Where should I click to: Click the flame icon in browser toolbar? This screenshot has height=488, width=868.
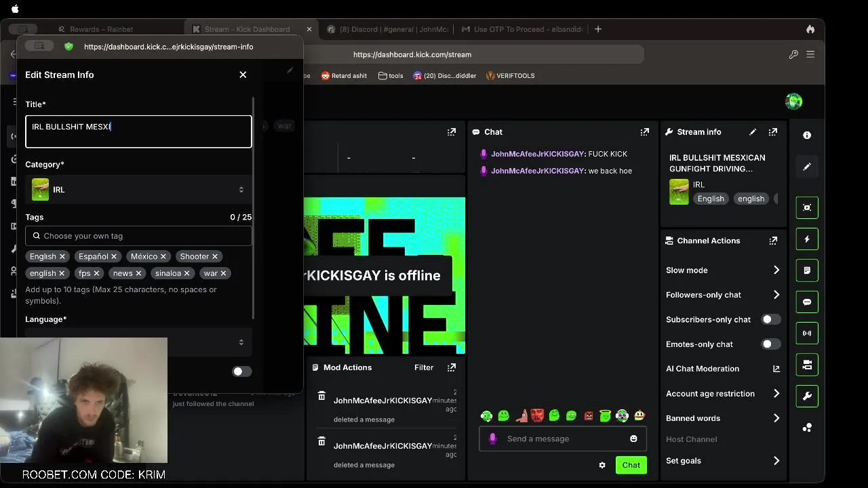[x=810, y=29]
